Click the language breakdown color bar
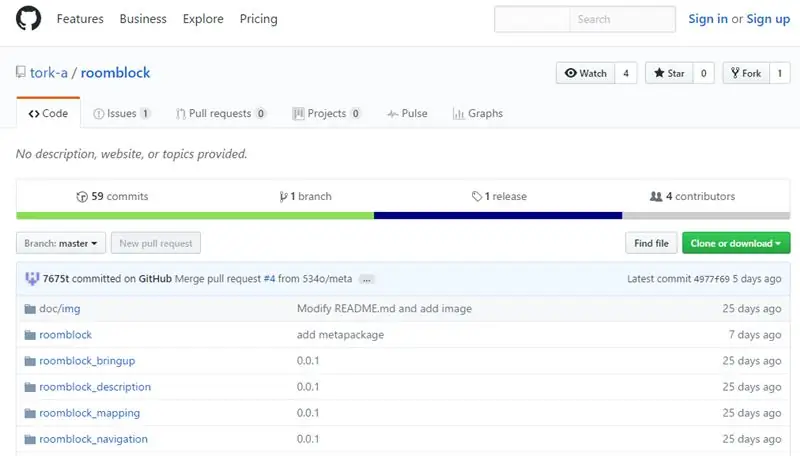 point(403,216)
